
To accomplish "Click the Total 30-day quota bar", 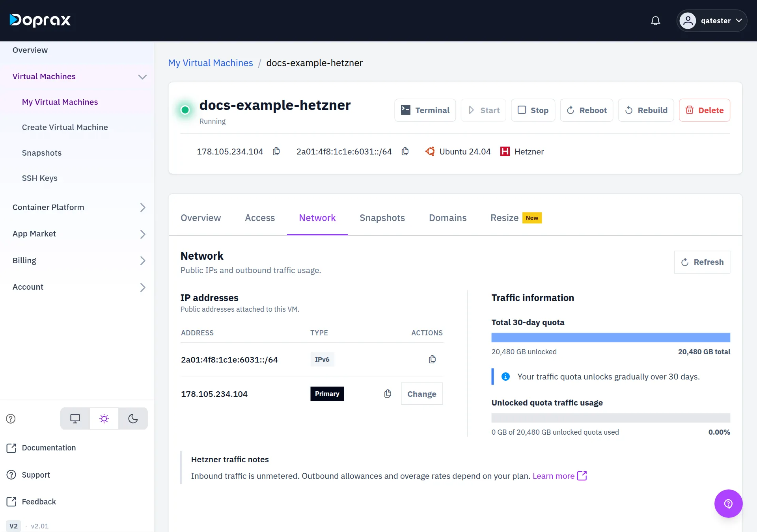I will tap(611, 337).
